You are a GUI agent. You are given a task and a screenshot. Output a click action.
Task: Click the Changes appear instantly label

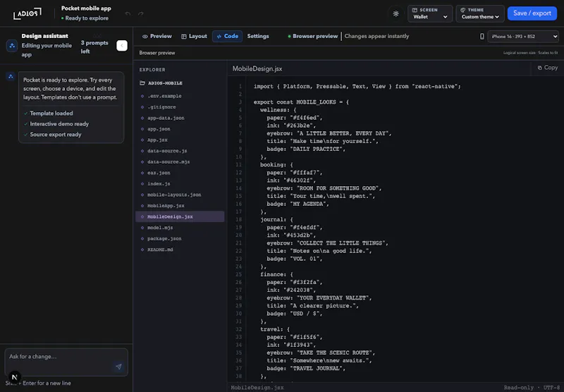376,37
